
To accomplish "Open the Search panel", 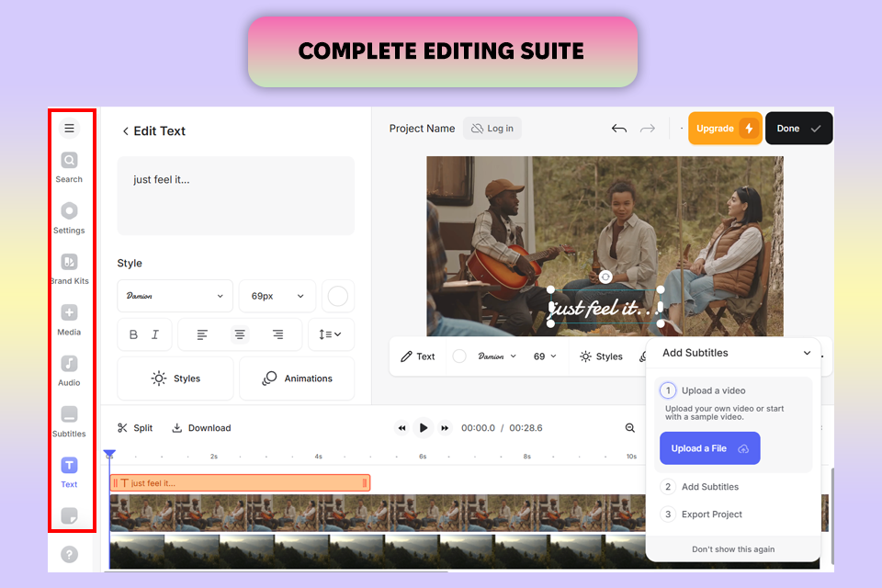I will [69, 168].
